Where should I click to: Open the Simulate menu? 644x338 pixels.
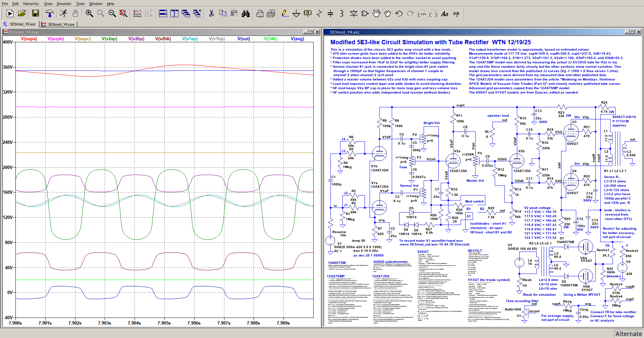pos(63,4)
